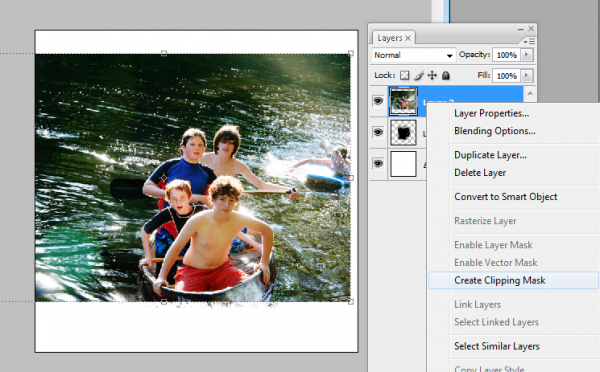This screenshot has width=600, height=372.
Task: Toggle lock all padlock icon
Action: [445, 75]
